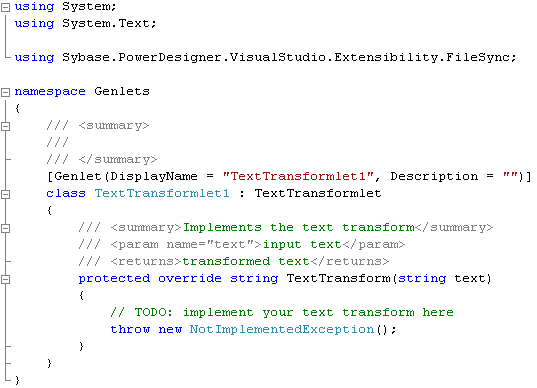537x388 pixels.
Task: Click the empty Description string value
Action: 510,176
